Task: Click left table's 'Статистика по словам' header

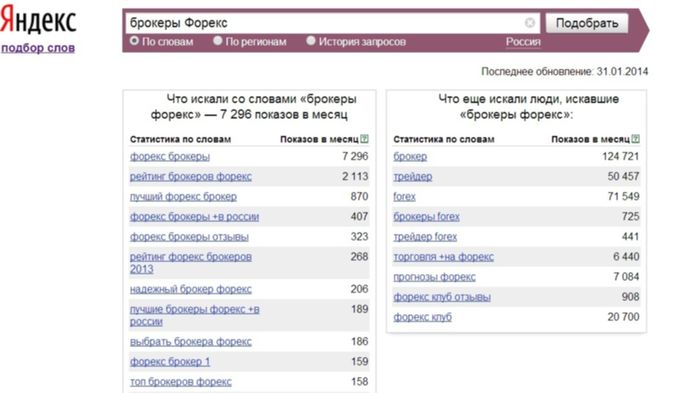Action: click(x=180, y=139)
